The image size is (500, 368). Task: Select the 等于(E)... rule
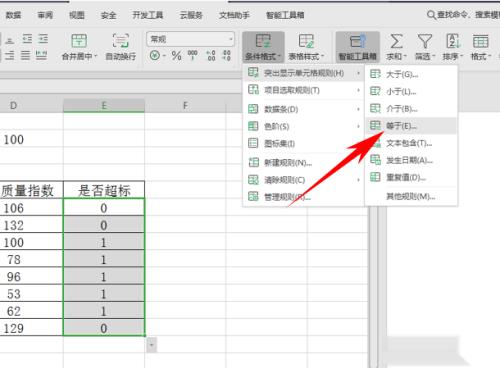(411, 126)
